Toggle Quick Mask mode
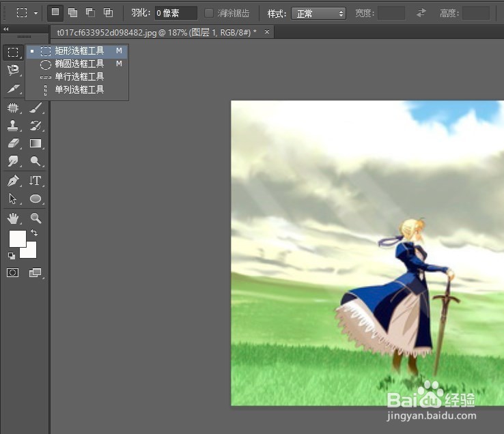Screen dimensions: 504x434 click(13, 273)
